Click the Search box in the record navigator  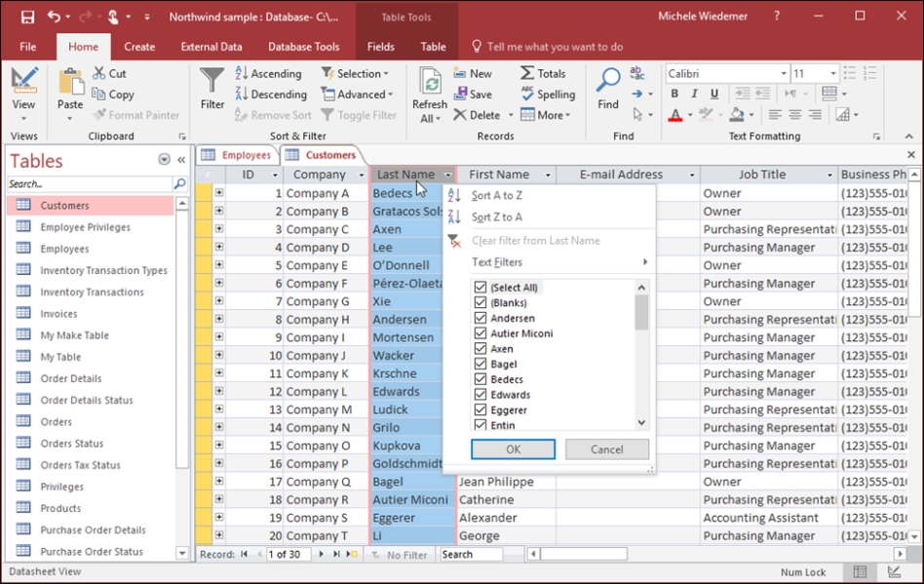pyautogui.click(x=471, y=554)
